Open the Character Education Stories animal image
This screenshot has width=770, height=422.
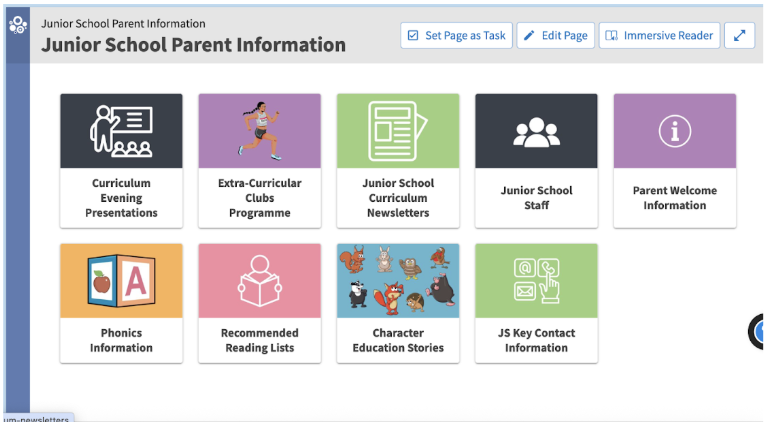click(398, 281)
